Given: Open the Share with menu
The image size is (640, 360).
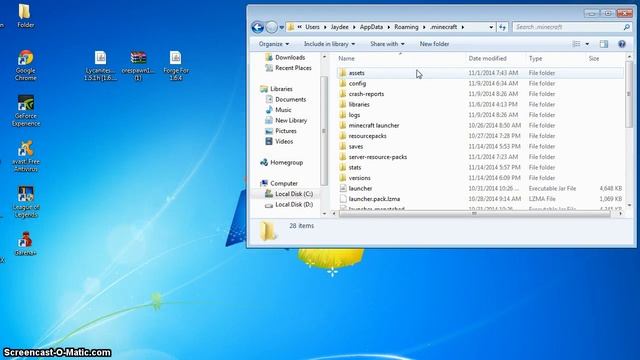Looking at the screenshot, I should (387, 44).
